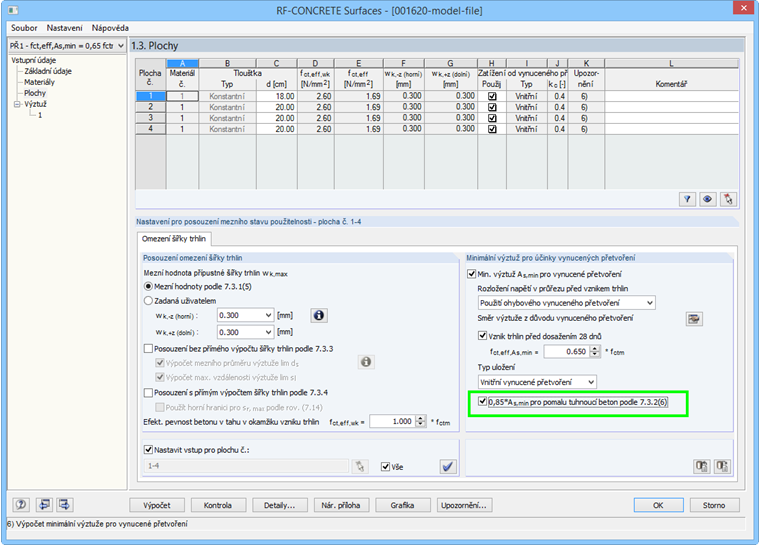Toggle 0,85*As,min pro pomalu tuhnoucí beton checkbox
This screenshot has height=545, width=760.
pos(482,401)
